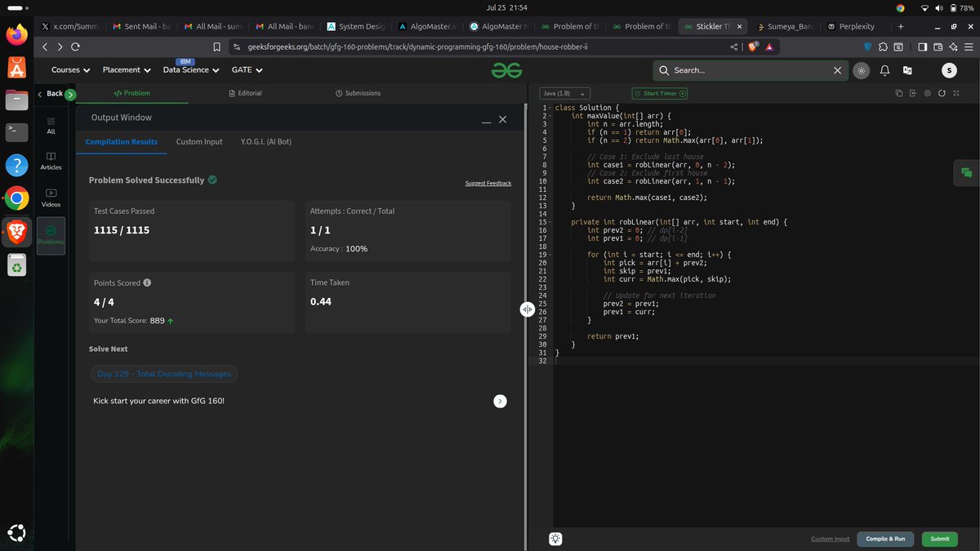Reload the browser page
Viewport: 980px width, 551px height.
coord(75,47)
